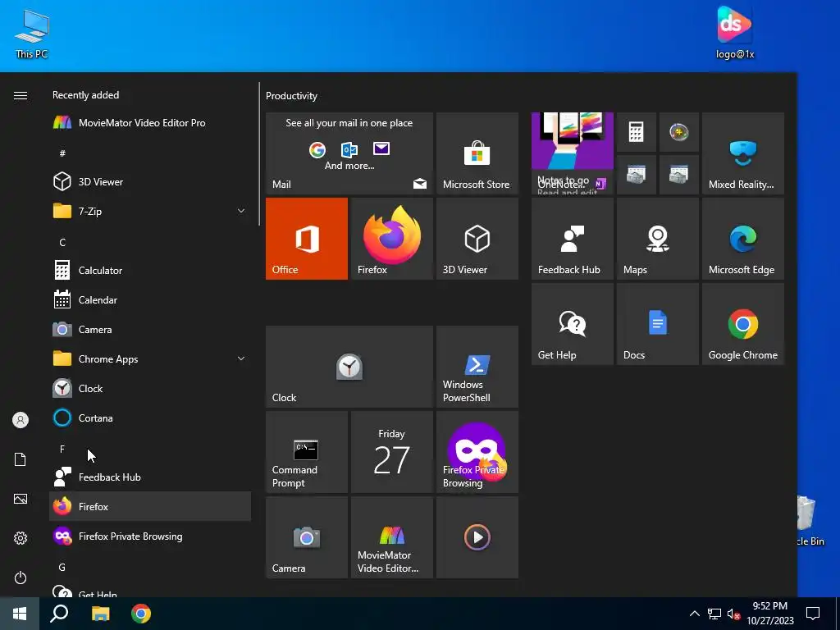Click the user account icon in sidebar
Image resolution: width=840 pixels, height=630 pixels.
[x=21, y=420]
